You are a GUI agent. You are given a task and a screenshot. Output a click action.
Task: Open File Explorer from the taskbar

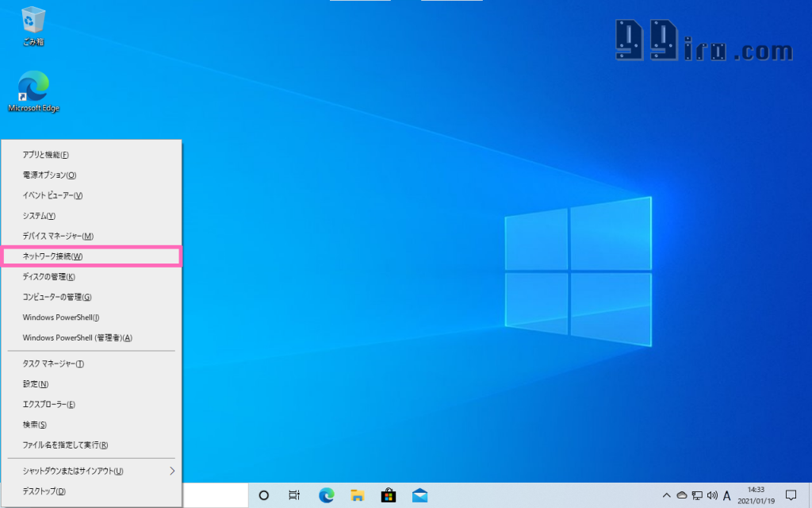pos(357,495)
